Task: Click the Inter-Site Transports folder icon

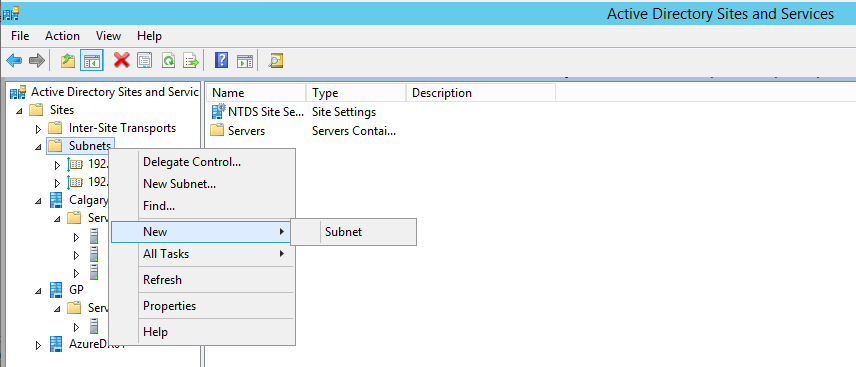Action: 55,128
